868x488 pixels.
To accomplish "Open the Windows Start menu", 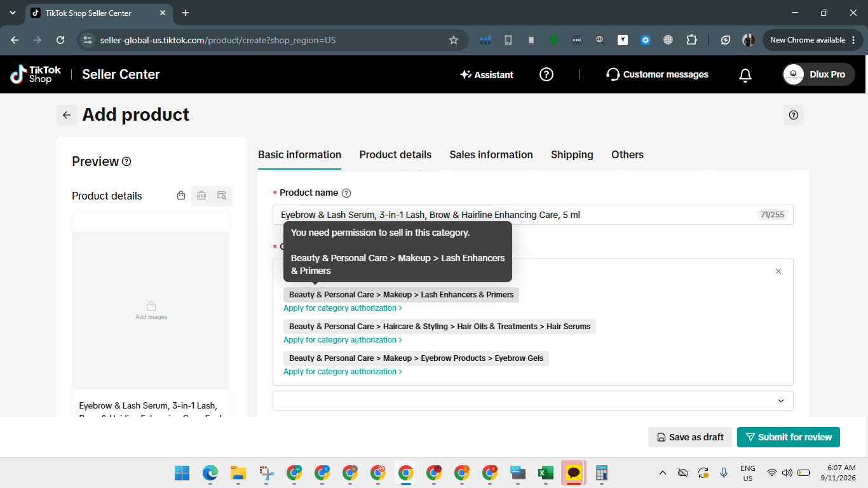I will click(182, 473).
